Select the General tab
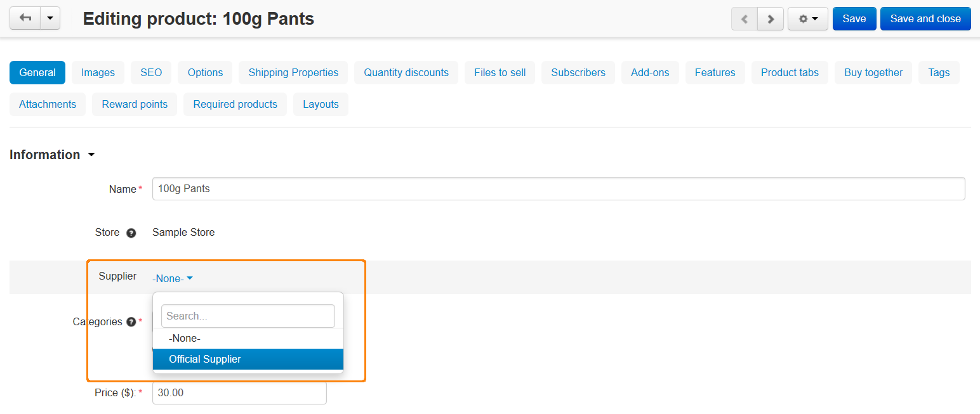 (x=37, y=72)
